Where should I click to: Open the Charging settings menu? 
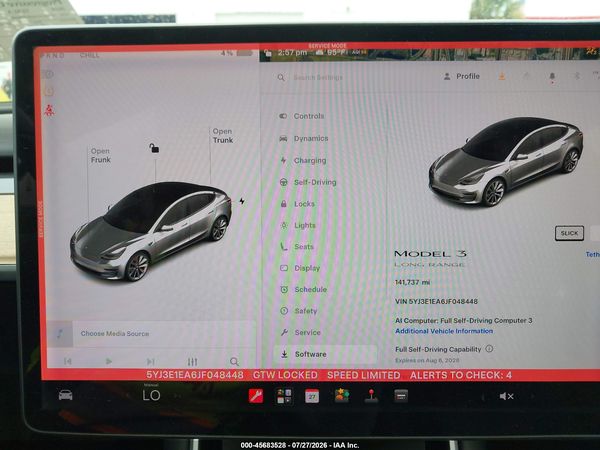coord(303,160)
